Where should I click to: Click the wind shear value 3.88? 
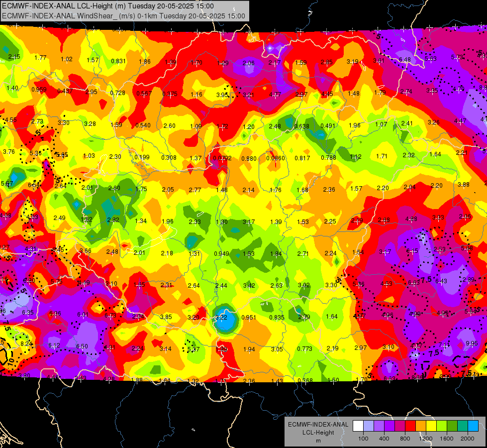pyautogui.click(x=464, y=184)
